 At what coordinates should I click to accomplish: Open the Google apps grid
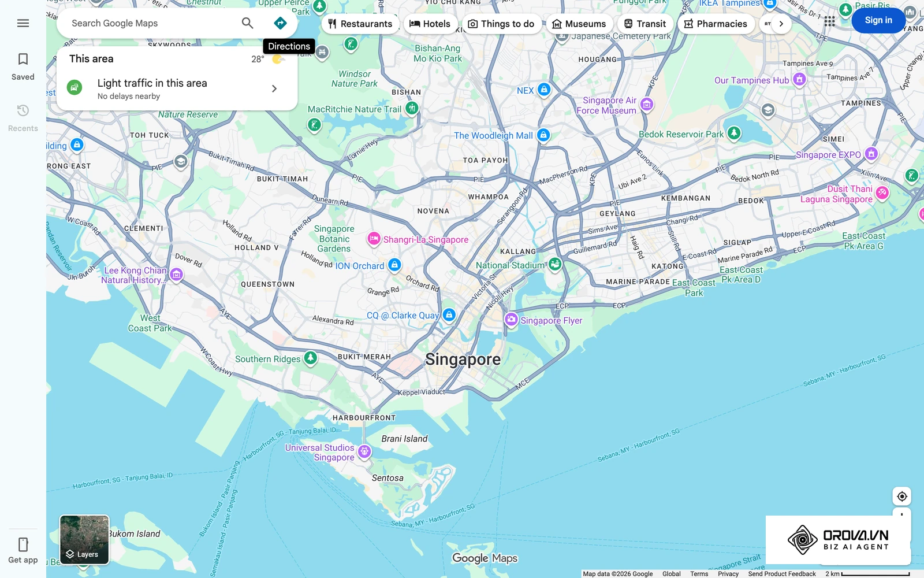tap(829, 21)
